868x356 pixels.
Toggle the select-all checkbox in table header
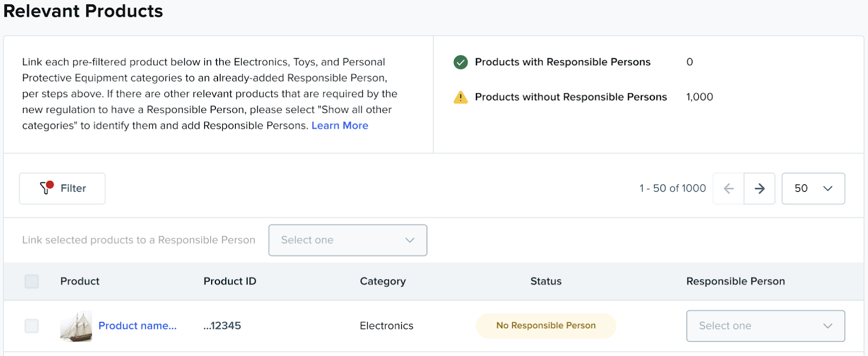click(32, 281)
